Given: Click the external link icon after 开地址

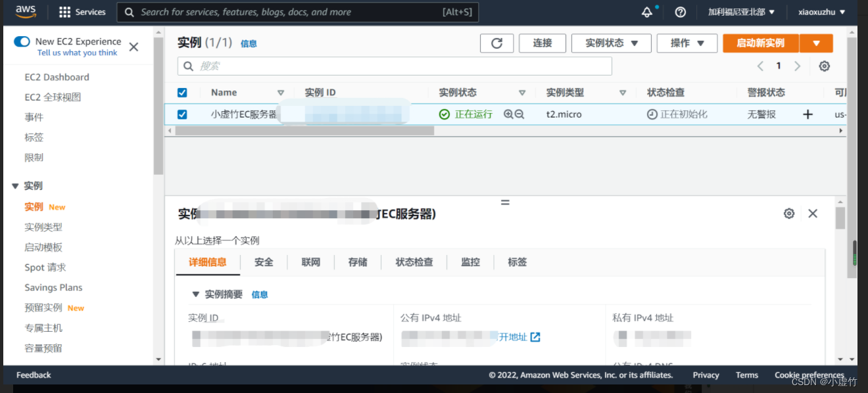Looking at the screenshot, I should [x=535, y=337].
